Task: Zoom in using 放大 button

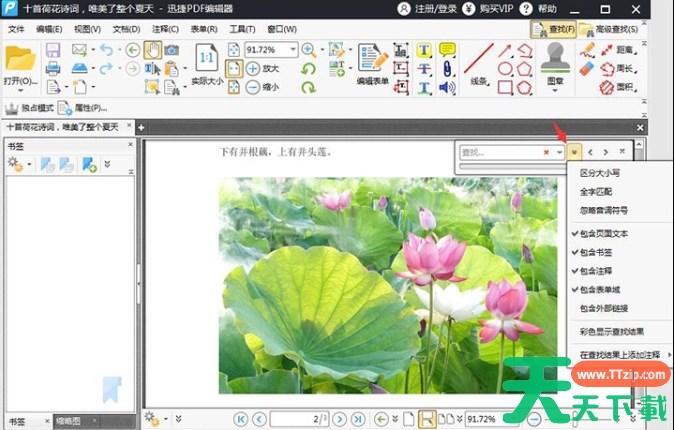Action: (263, 68)
